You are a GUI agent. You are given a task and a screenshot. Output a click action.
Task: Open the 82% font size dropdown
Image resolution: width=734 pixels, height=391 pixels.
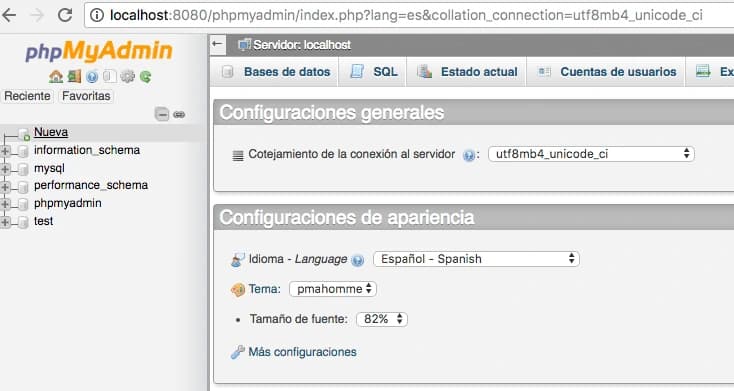coord(382,319)
